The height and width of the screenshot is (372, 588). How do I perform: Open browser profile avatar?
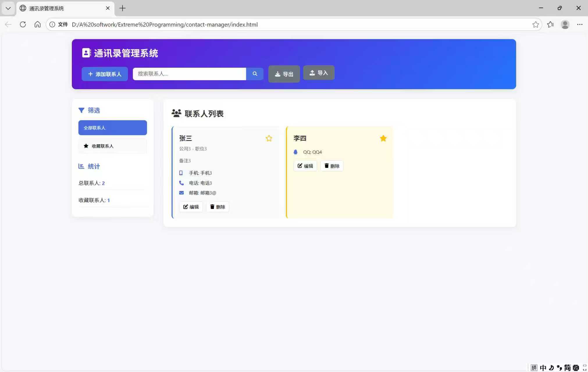[x=565, y=24]
